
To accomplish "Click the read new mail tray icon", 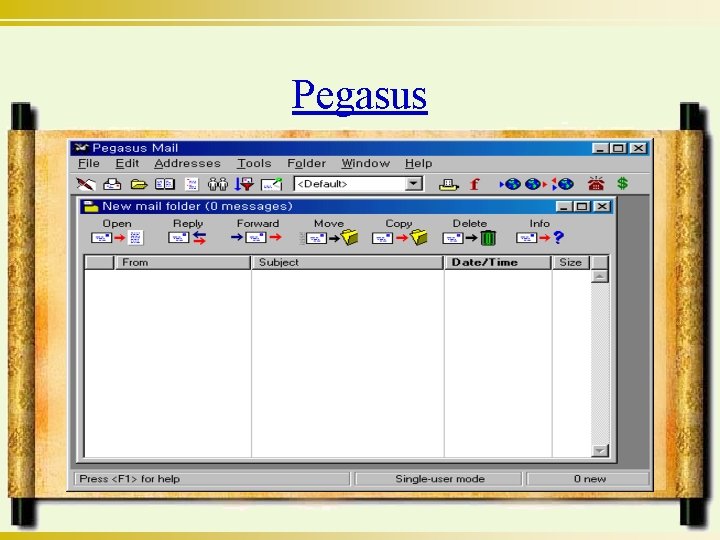I will click(112, 184).
